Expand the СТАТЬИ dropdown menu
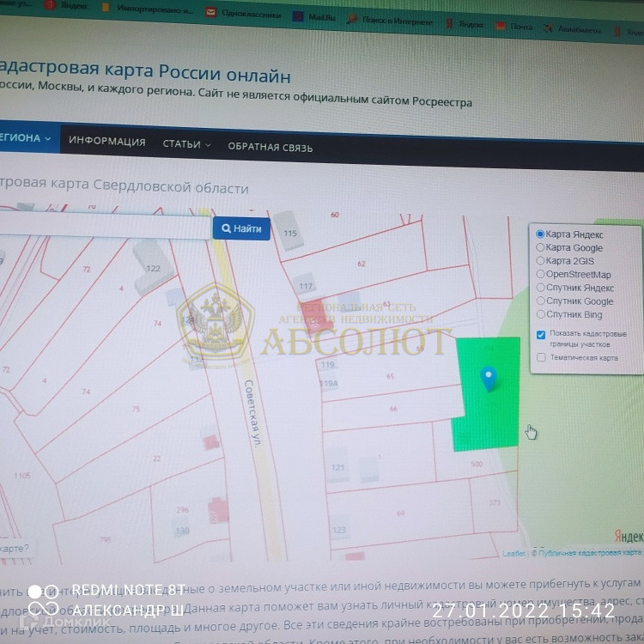Viewport: 644px width, 644px height. (187, 144)
